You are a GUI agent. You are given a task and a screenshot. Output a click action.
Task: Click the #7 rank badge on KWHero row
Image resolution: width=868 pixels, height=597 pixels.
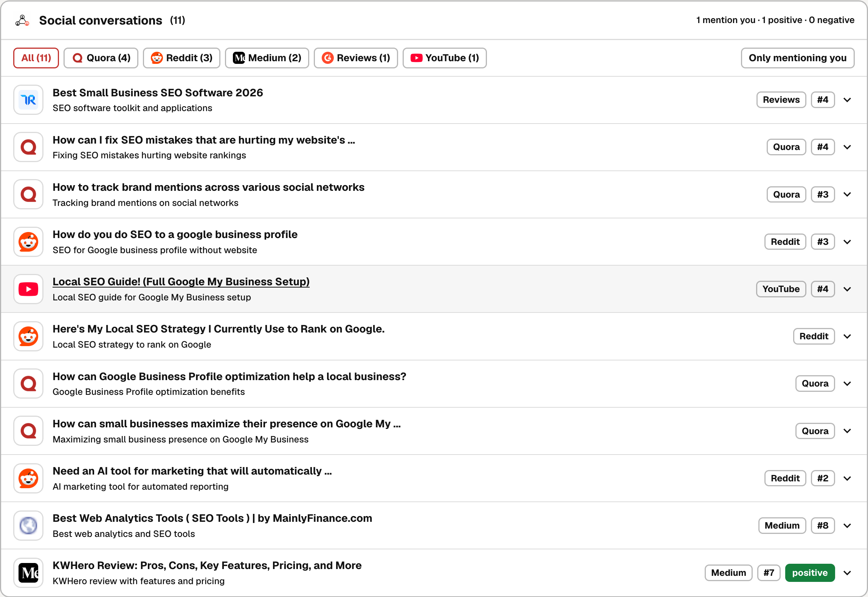[x=769, y=573]
